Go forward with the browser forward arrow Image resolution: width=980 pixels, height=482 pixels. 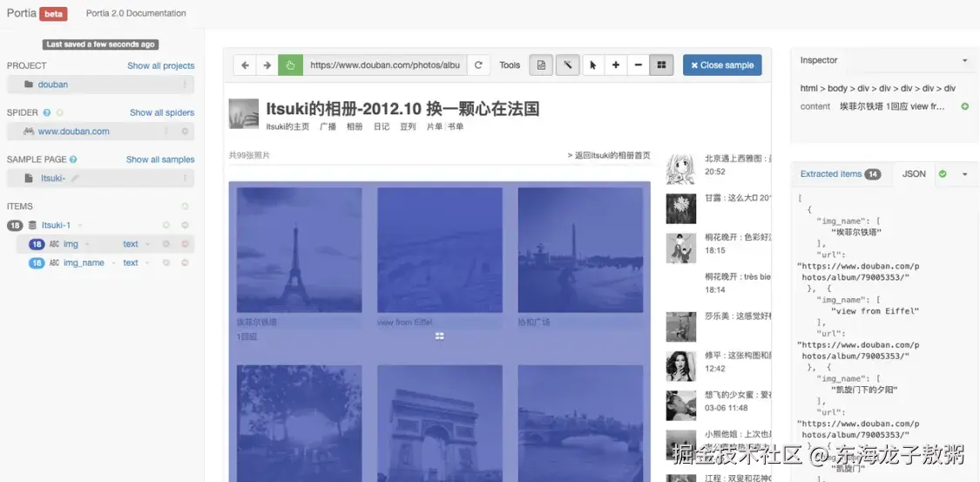tap(267, 65)
